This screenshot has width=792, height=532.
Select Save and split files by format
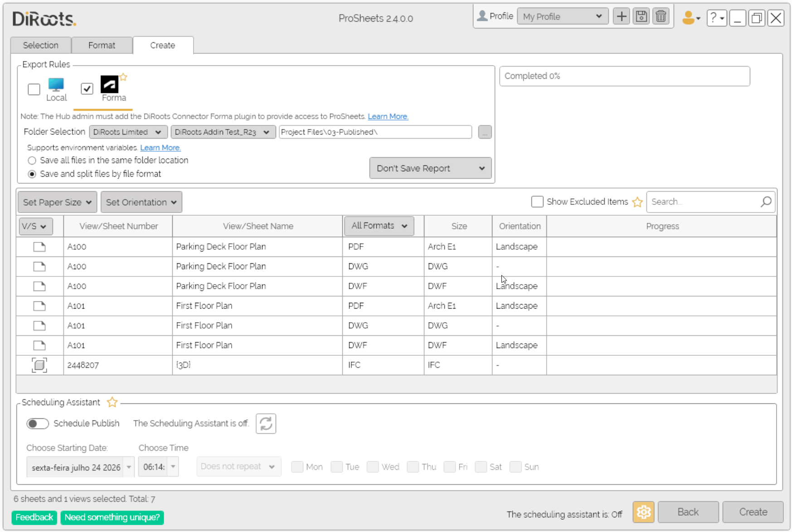pos(32,174)
